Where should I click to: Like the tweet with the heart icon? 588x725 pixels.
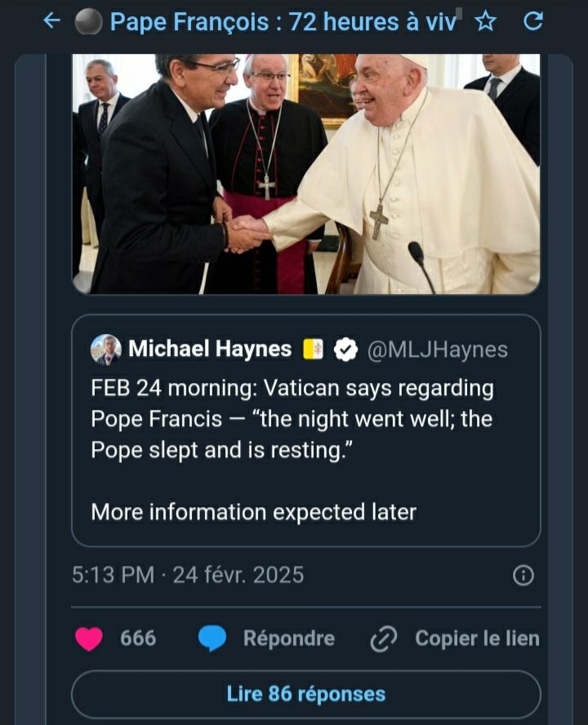pyautogui.click(x=89, y=638)
